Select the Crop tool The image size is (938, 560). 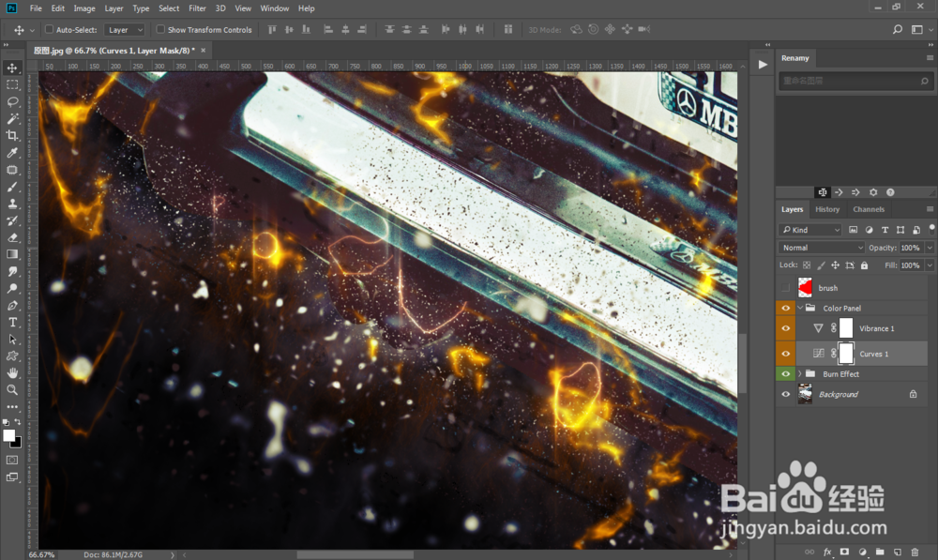pos(12,136)
